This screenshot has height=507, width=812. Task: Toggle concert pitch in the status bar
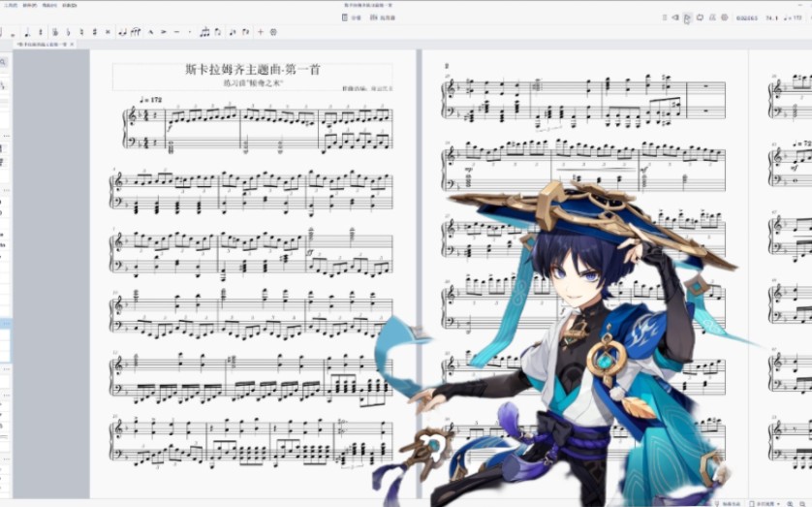[x=728, y=503]
